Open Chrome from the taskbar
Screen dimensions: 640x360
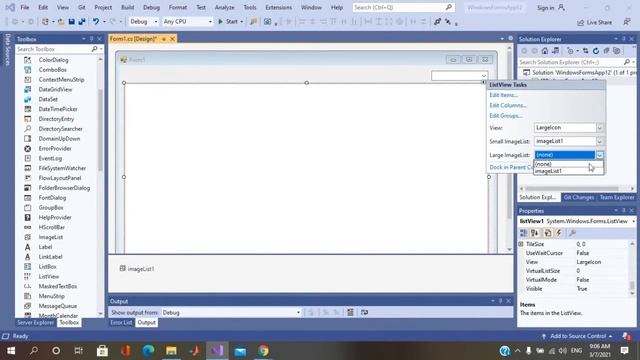click(x=263, y=351)
